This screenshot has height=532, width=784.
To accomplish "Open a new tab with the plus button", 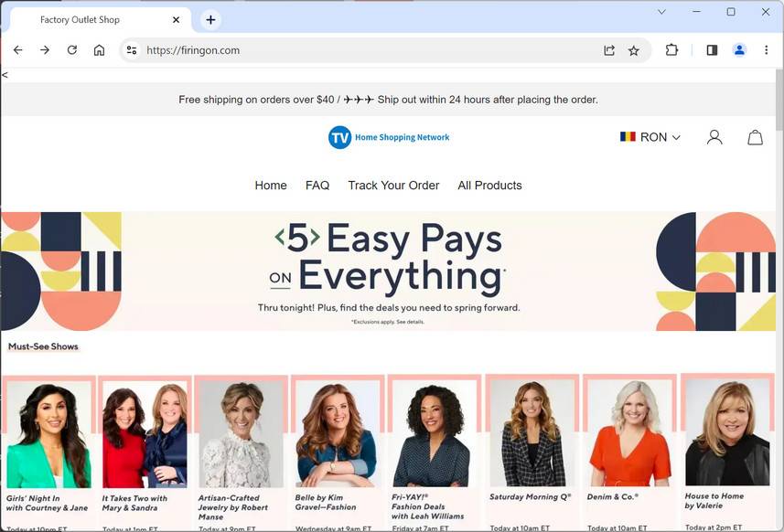I will point(210,19).
